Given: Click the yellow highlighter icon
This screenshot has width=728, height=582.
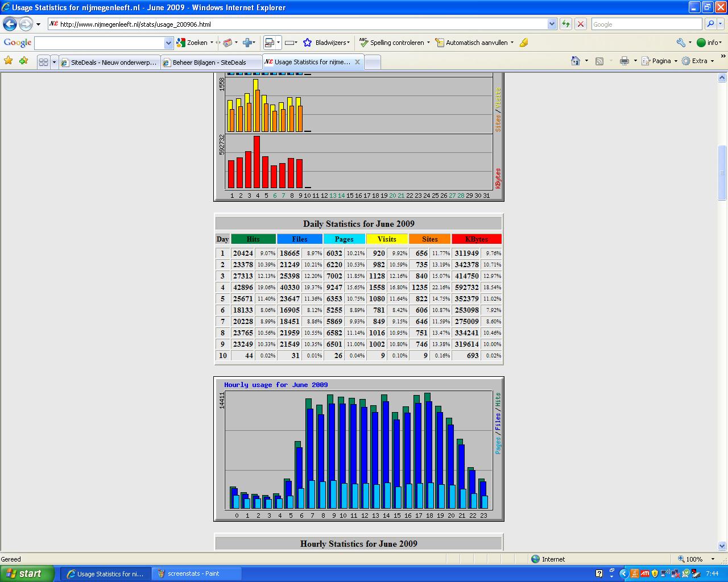Looking at the screenshot, I should 524,43.
